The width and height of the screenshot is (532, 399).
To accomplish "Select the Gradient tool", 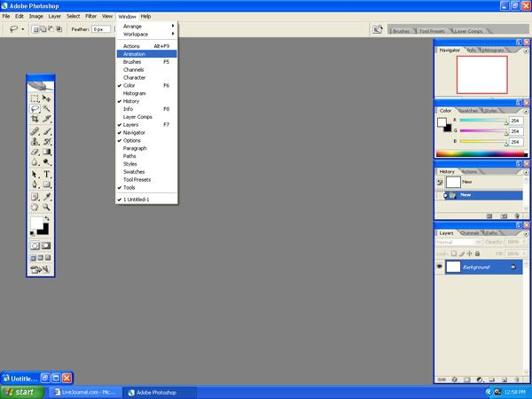I will [x=46, y=152].
